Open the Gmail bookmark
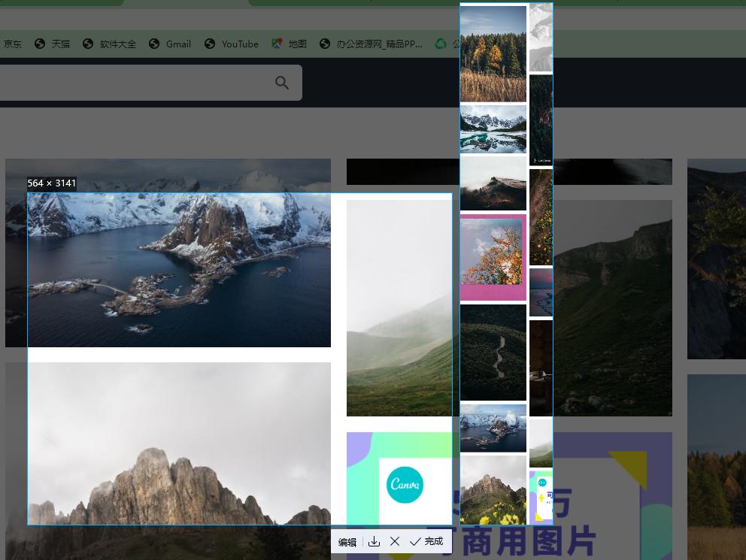Screen dimensions: 746x560 click(x=169, y=44)
